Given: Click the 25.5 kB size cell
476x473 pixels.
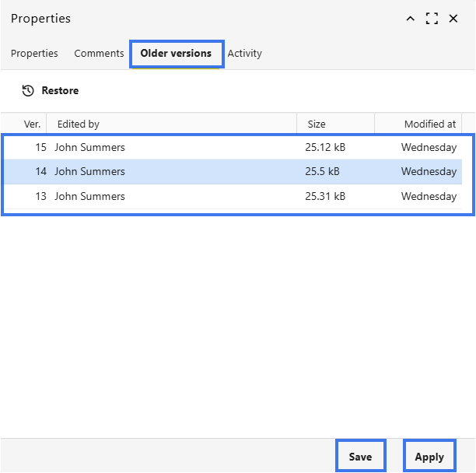Looking at the screenshot, I should [x=322, y=171].
